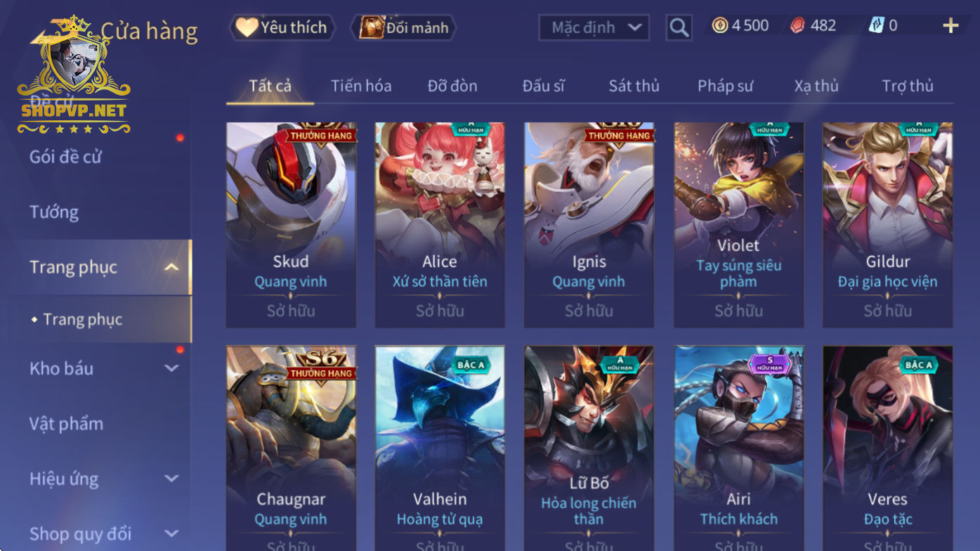This screenshot has width=980, height=551.
Task: Open the Yêu thích heart favorites
Action: [282, 27]
